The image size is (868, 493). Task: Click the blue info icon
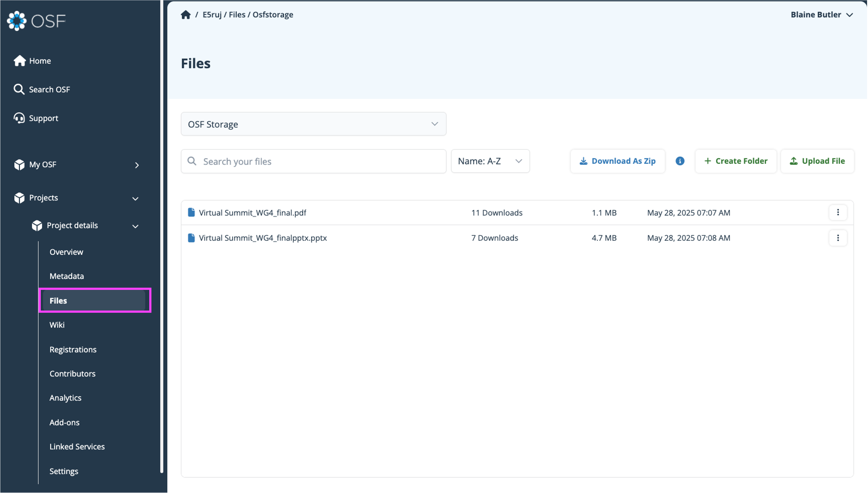(x=680, y=161)
